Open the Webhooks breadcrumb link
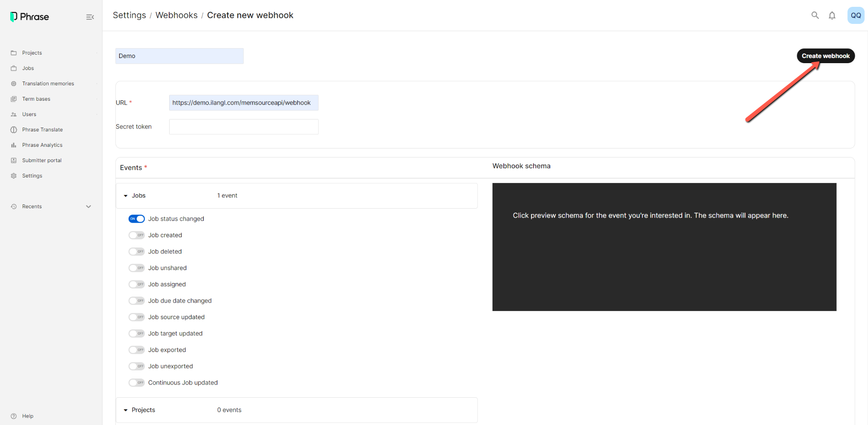This screenshot has width=868, height=425. click(x=176, y=15)
